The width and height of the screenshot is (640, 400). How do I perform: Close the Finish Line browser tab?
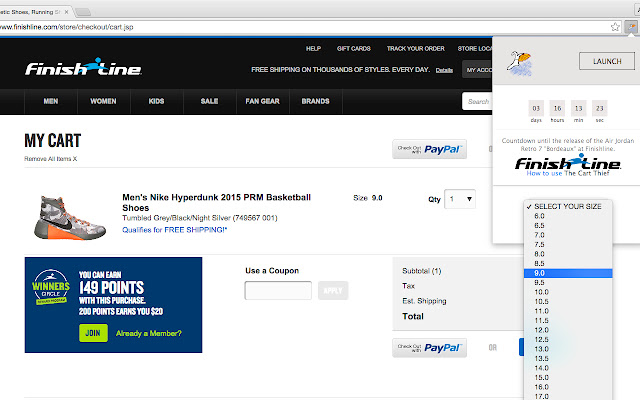[x=67, y=12]
